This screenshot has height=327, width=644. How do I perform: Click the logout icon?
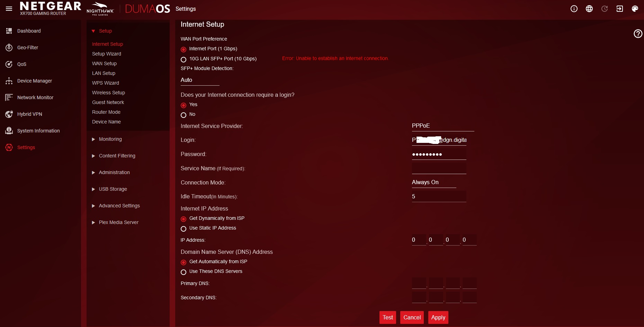(x=620, y=9)
